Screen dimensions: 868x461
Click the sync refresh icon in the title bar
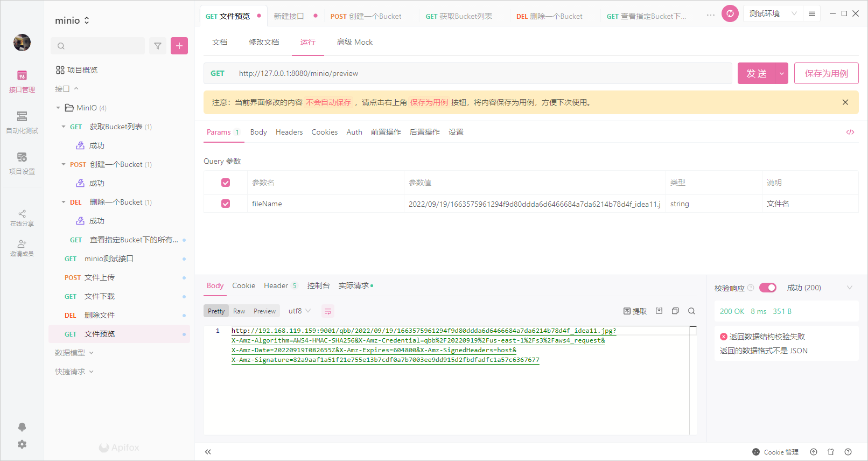pyautogui.click(x=730, y=13)
